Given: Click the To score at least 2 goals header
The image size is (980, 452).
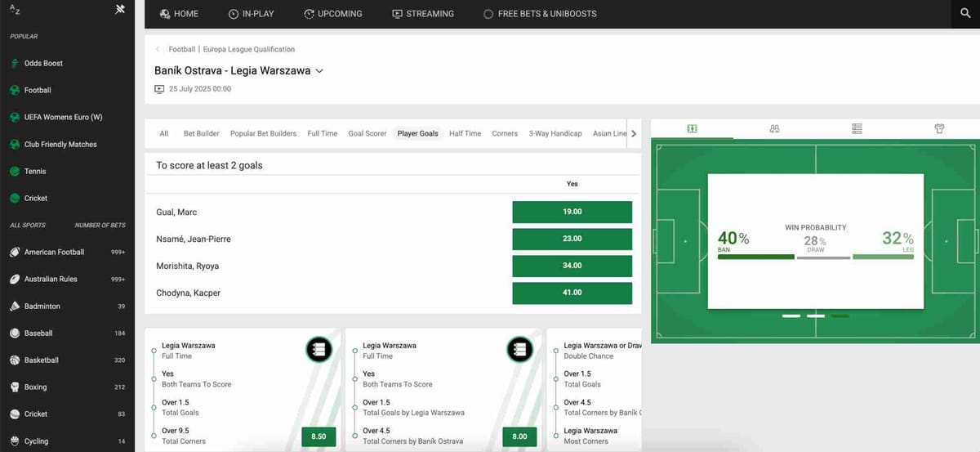Looking at the screenshot, I should (209, 165).
